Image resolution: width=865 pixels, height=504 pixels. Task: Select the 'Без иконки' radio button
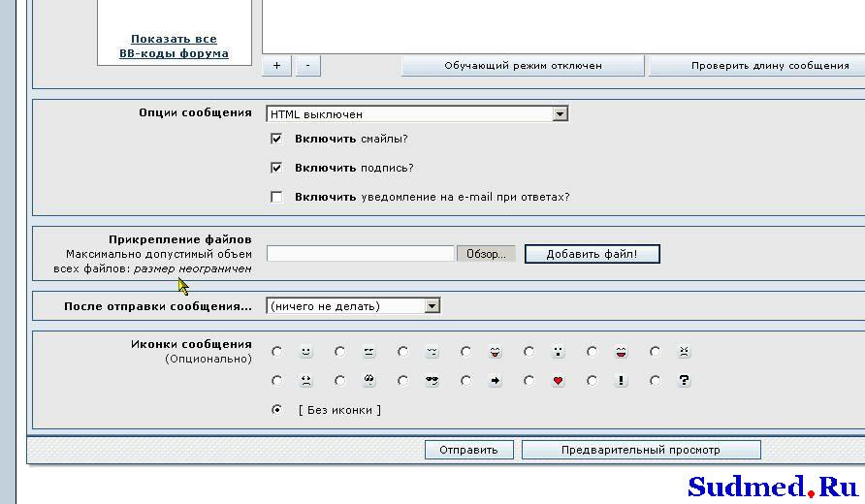[x=277, y=410]
